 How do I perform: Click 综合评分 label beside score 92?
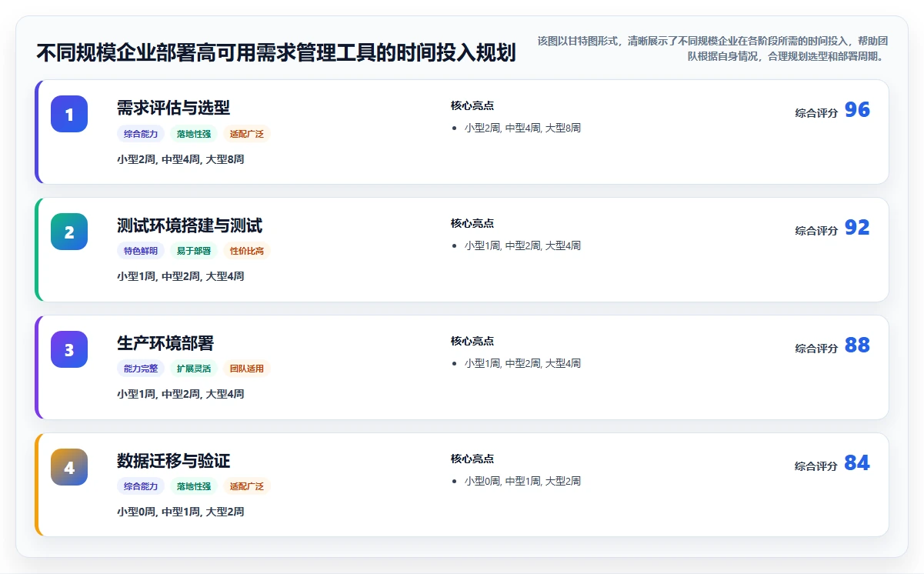click(816, 231)
